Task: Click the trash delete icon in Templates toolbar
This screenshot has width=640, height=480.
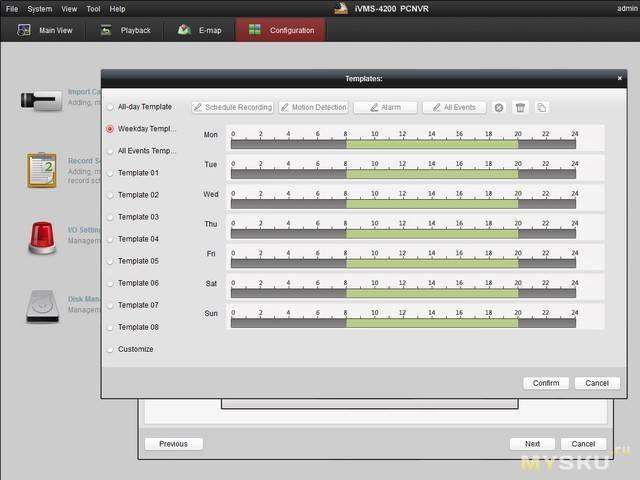Action: pos(520,108)
